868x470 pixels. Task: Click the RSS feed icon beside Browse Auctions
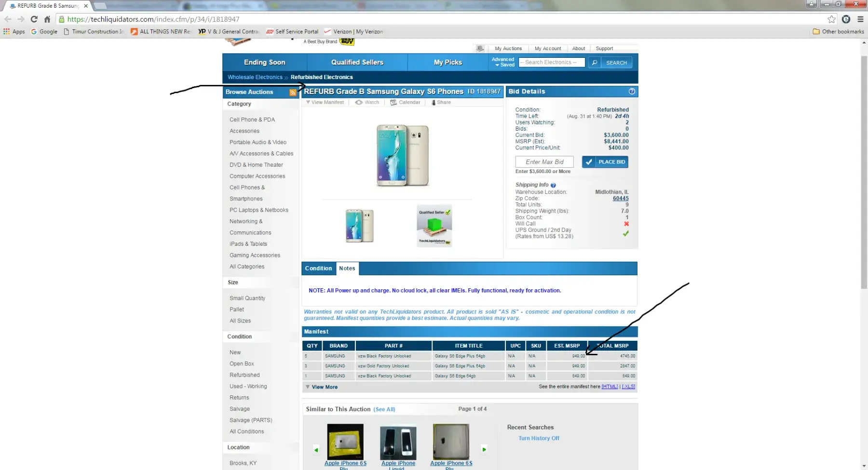[x=293, y=93]
